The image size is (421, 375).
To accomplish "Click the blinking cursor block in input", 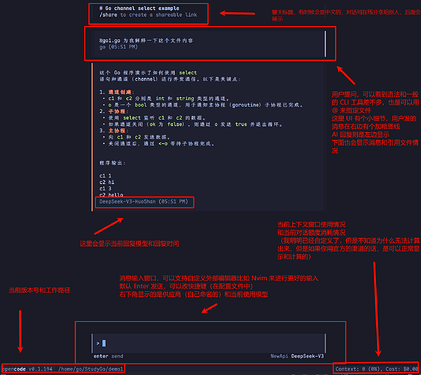I will (104, 343).
